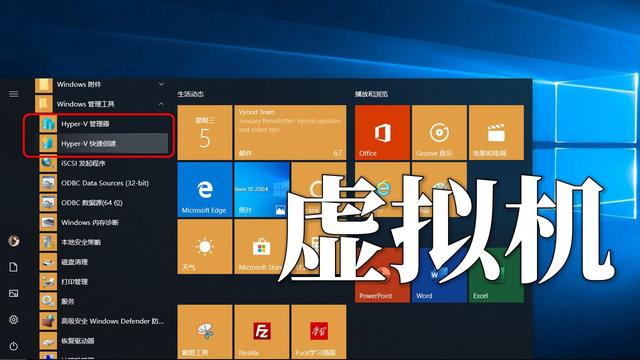The height and width of the screenshot is (360, 640).
Task: Open the Groove 音乐 tile
Action: coord(439,133)
